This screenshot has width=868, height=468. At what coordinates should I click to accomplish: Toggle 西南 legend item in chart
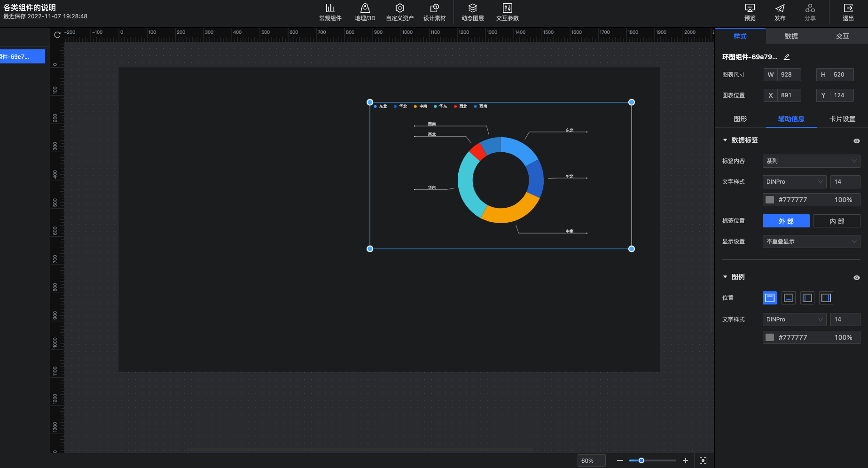tap(481, 107)
